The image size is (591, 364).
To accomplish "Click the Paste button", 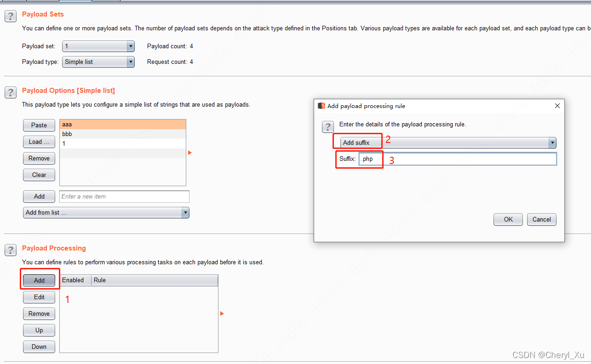I will pos(39,125).
